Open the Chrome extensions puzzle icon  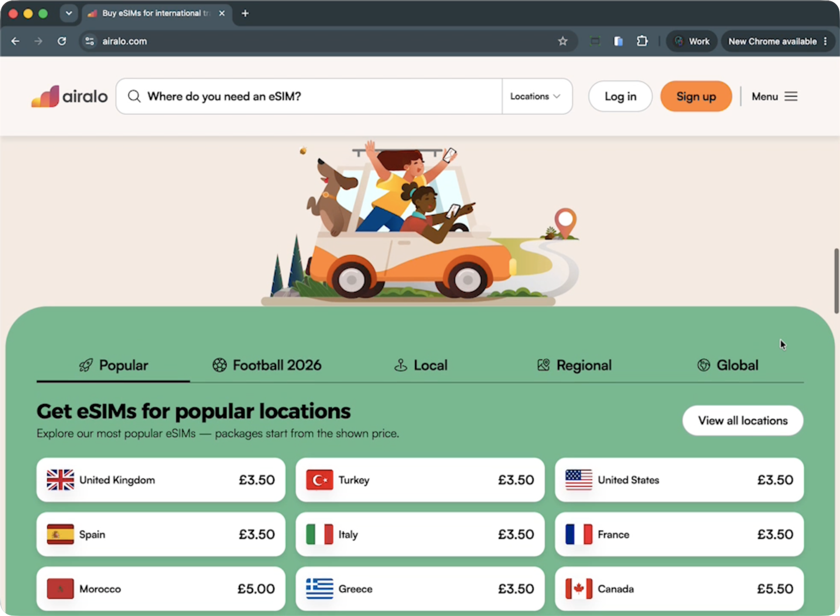click(642, 41)
